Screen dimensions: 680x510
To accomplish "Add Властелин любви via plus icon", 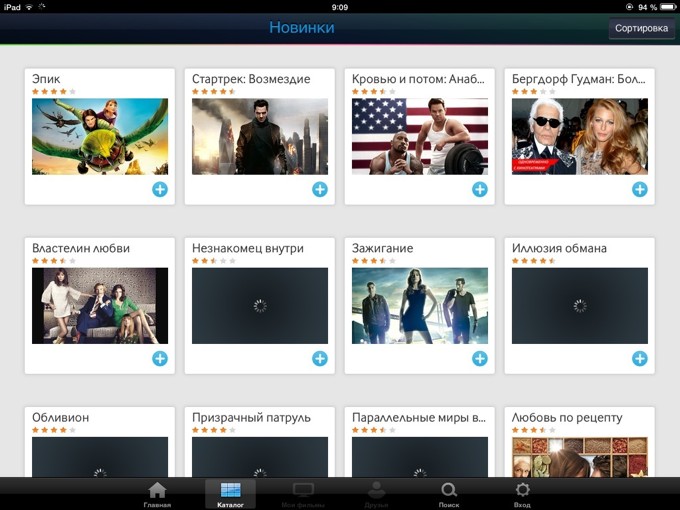I will (x=160, y=359).
